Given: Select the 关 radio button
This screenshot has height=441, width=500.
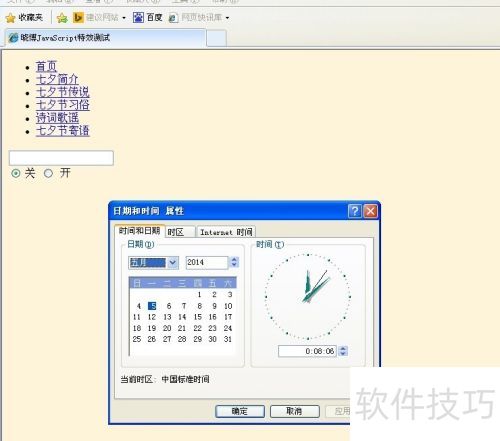Looking at the screenshot, I should (16, 173).
